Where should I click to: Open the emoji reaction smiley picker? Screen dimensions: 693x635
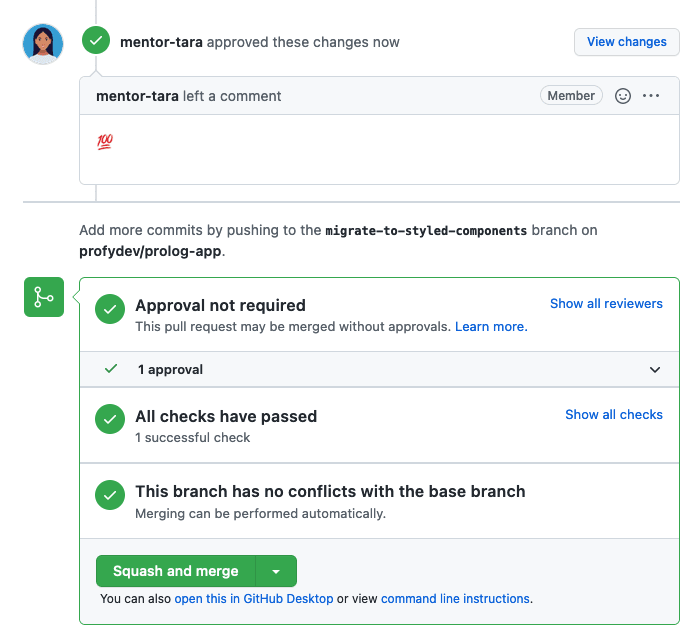pyautogui.click(x=623, y=96)
